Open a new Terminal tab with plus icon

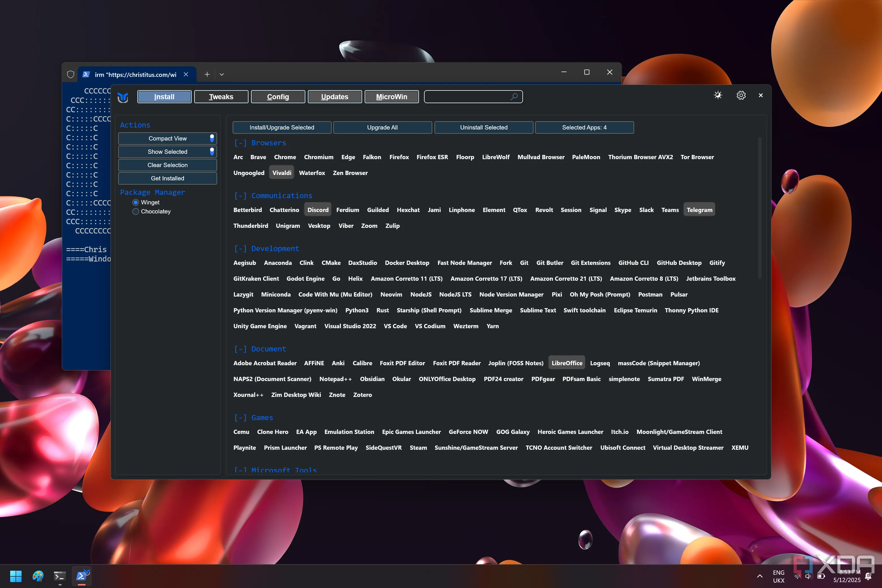pos(207,74)
